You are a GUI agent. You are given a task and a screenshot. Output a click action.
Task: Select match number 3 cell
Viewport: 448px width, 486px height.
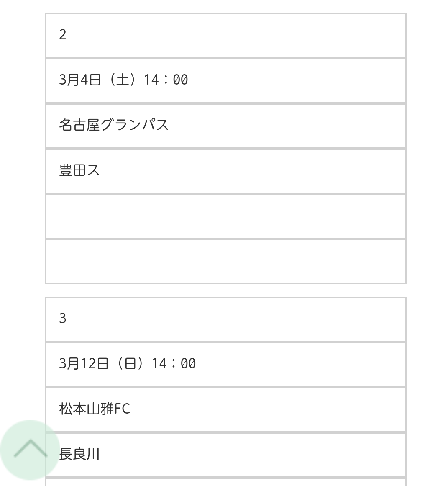pyautogui.click(x=226, y=319)
